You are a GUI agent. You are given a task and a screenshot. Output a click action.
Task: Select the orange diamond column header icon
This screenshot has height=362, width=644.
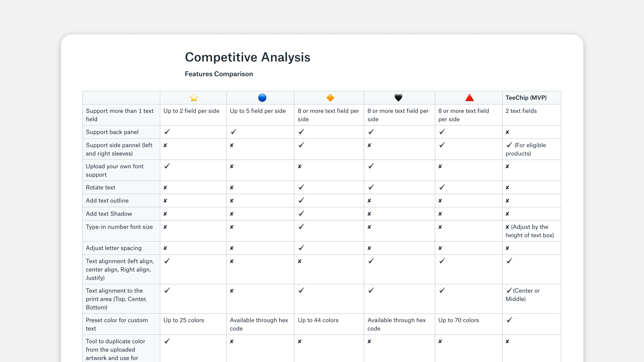[330, 98]
